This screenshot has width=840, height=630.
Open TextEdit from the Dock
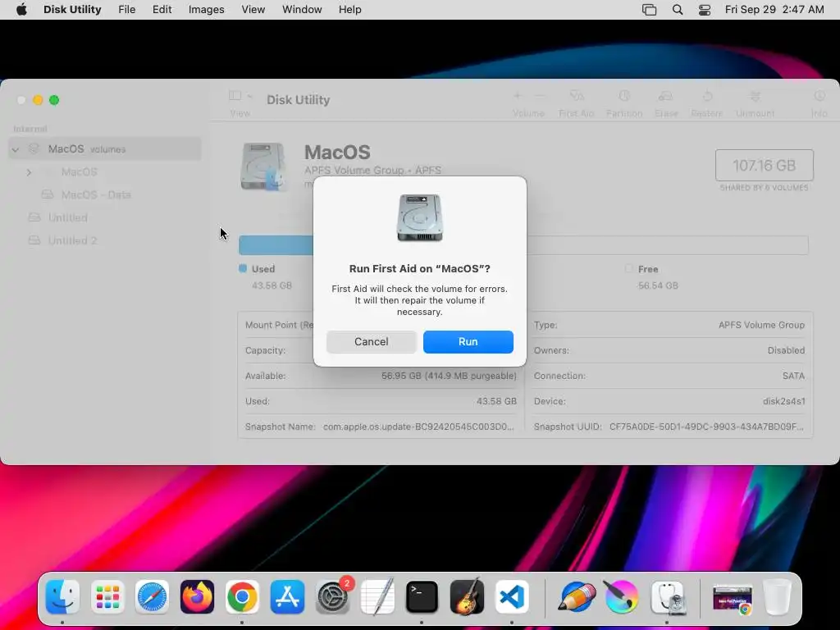(377, 597)
